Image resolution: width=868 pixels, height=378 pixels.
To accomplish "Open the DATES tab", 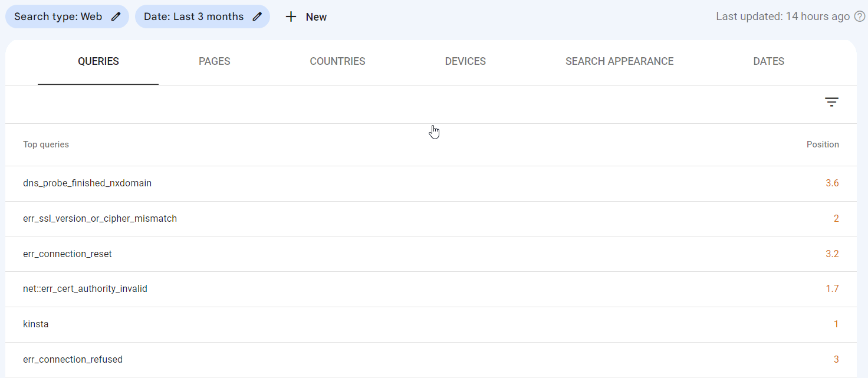I will click(768, 61).
